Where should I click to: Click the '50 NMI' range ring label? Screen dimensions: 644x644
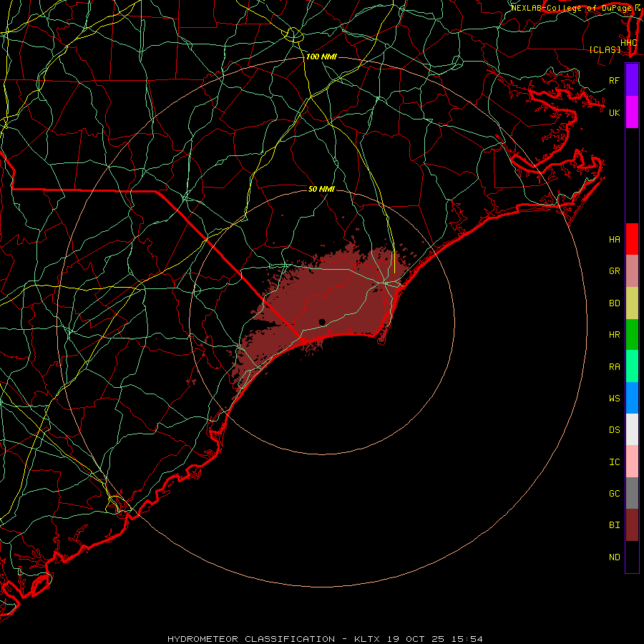click(x=321, y=189)
